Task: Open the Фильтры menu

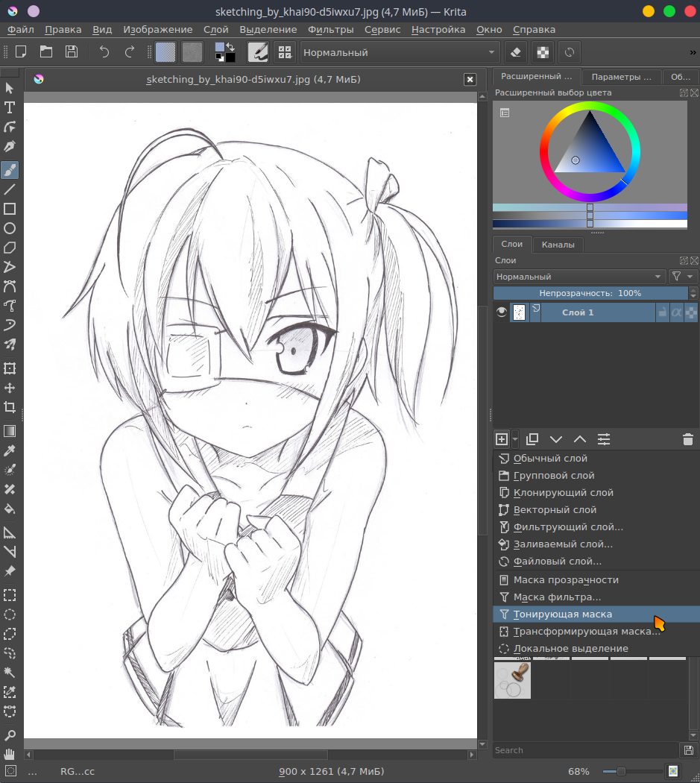Action: [x=330, y=30]
